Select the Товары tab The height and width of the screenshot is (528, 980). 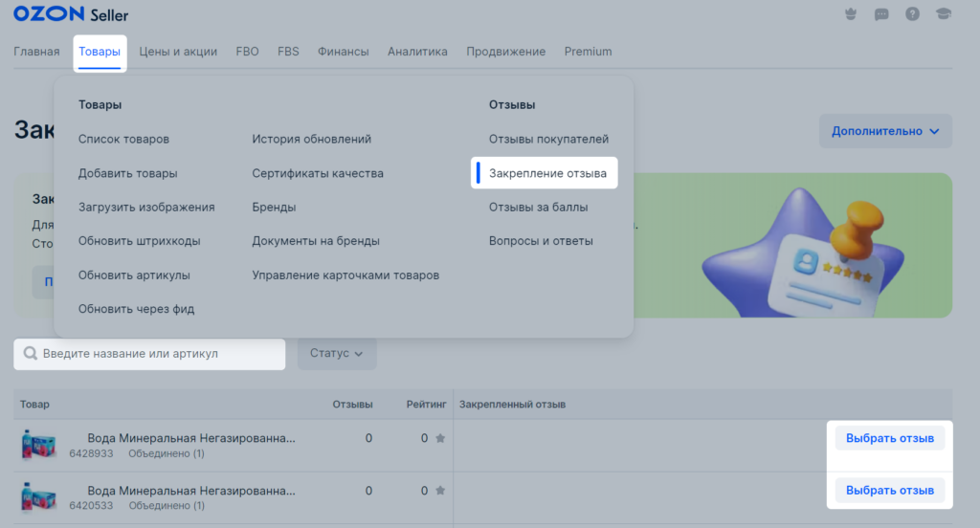(100, 52)
